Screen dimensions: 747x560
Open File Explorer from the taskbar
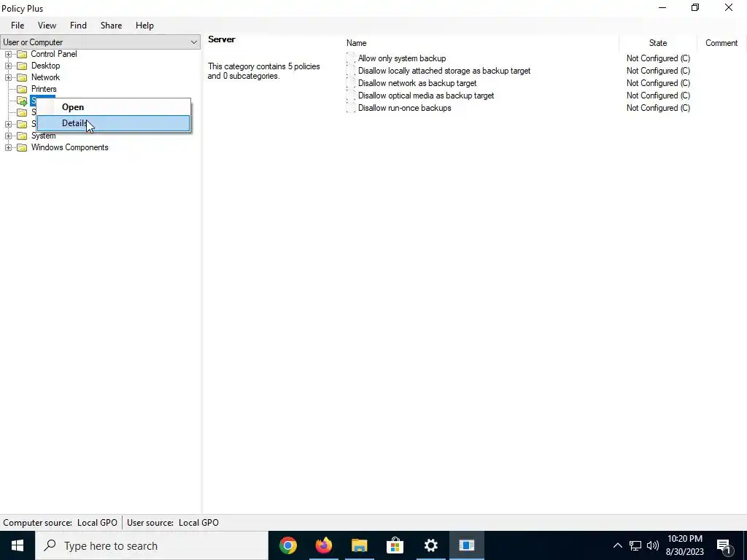(359, 545)
